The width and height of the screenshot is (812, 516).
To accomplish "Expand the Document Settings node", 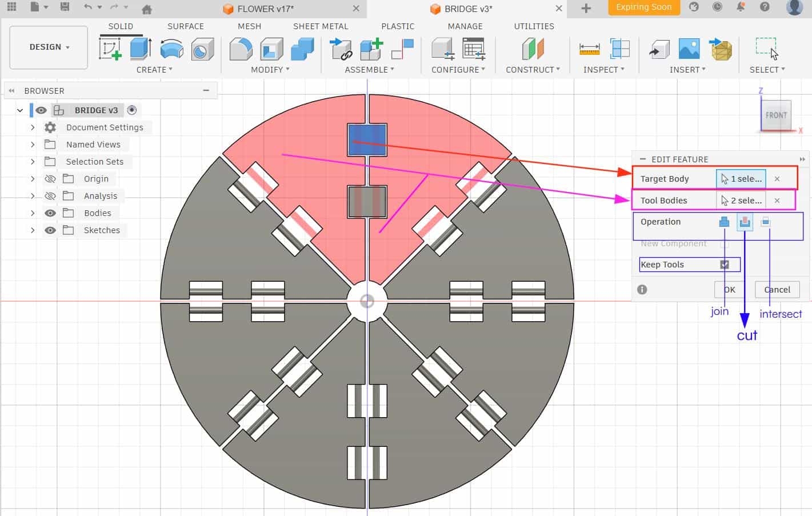I will click(33, 127).
